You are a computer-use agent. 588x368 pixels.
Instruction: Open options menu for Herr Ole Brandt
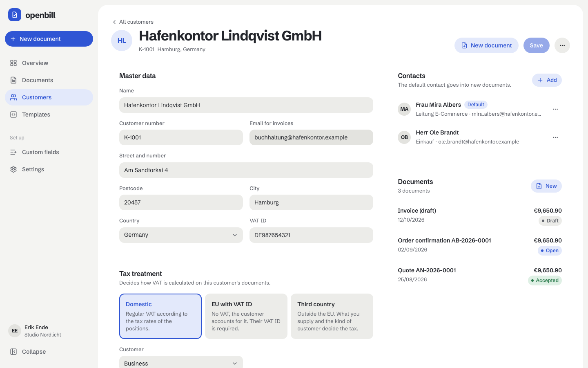[x=555, y=137]
